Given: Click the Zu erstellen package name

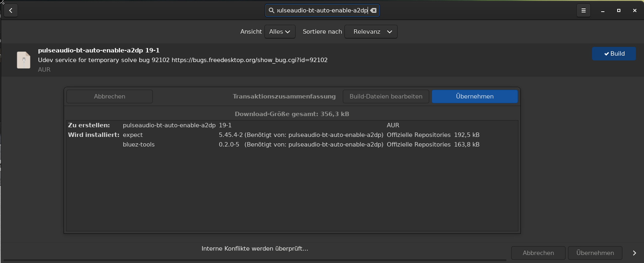Looking at the screenshot, I should tap(169, 125).
